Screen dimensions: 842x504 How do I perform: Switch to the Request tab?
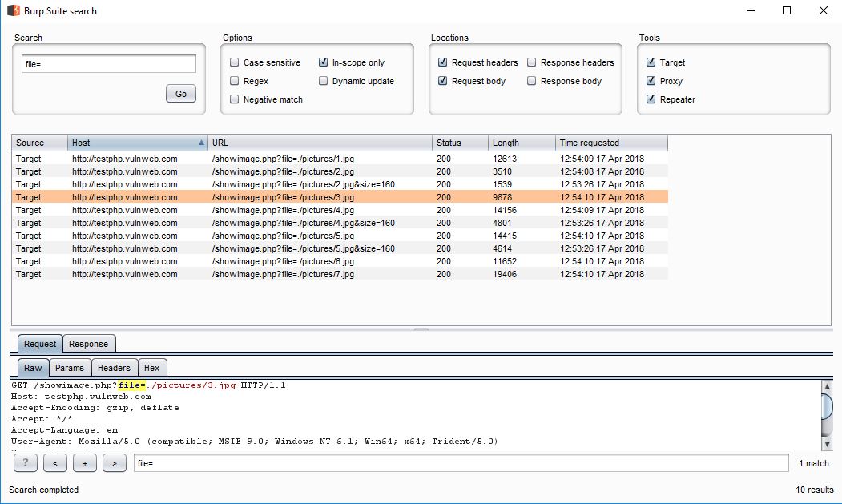[40, 344]
